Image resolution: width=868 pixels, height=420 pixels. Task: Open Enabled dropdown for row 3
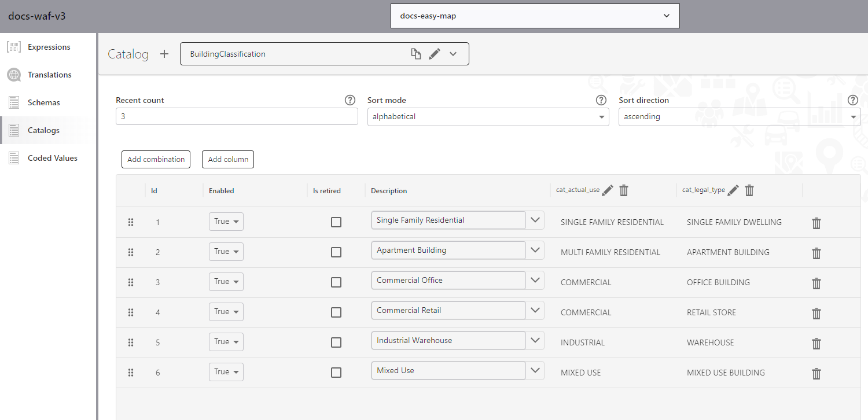(x=226, y=282)
